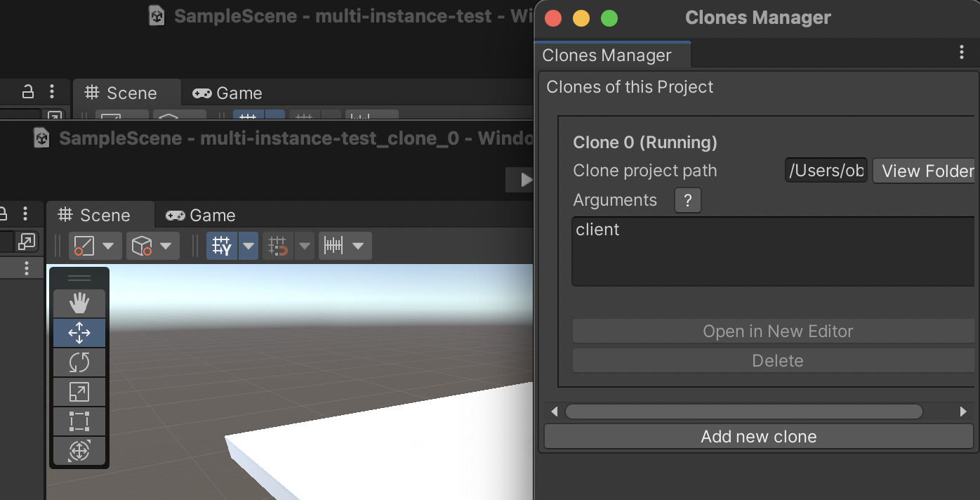The image size is (980, 500).
Task: Click the View Folder button for Clone 0
Action: pyautogui.click(x=927, y=171)
